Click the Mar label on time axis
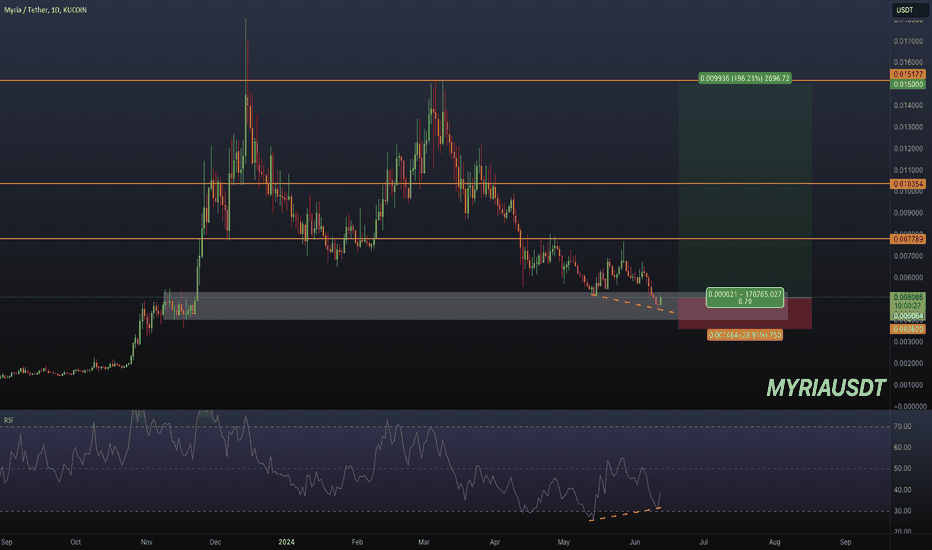Screen dimensions: 932x550 pyautogui.click(x=424, y=542)
